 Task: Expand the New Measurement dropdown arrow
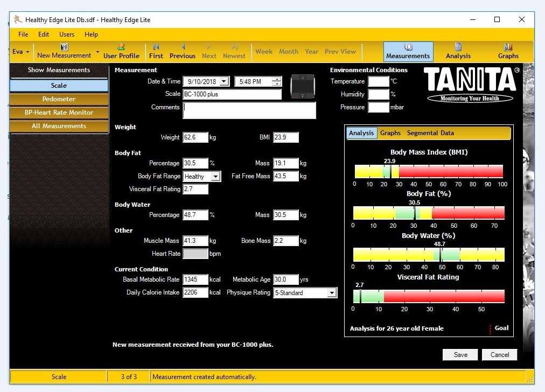97,52
